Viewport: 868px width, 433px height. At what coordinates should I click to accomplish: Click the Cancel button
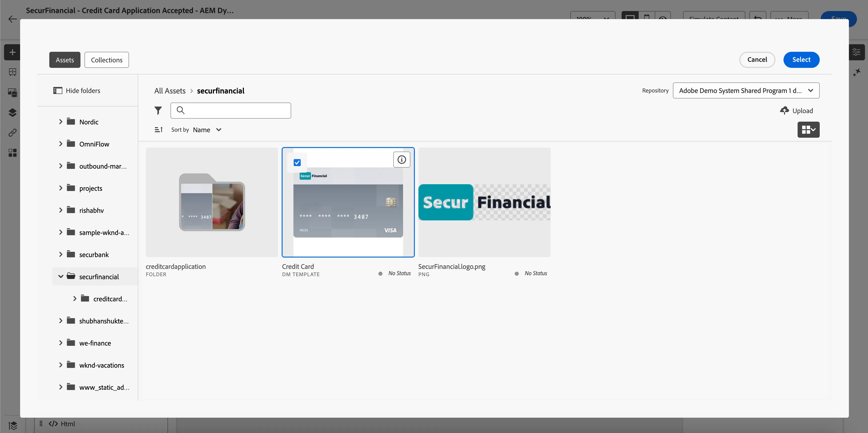point(757,60)
